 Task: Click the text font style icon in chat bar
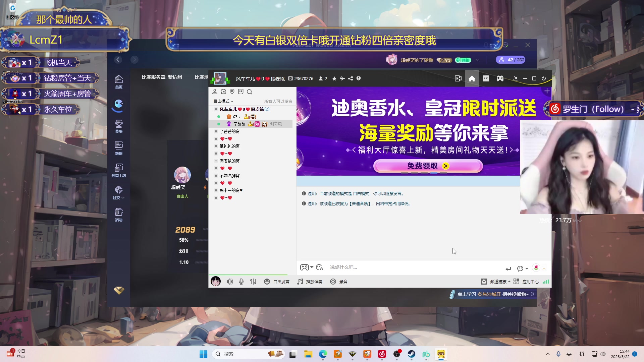[319, 267]
